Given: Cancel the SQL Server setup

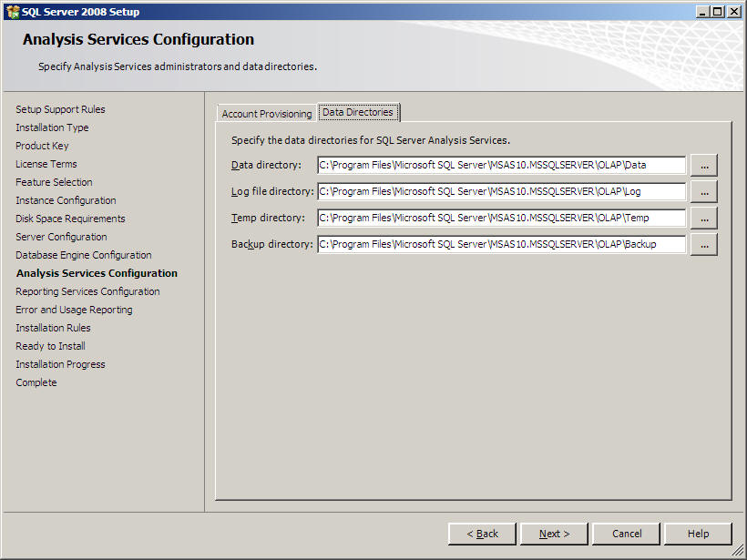Looking at the screenshot, I should pyautogui.click(x=627, y=534).
